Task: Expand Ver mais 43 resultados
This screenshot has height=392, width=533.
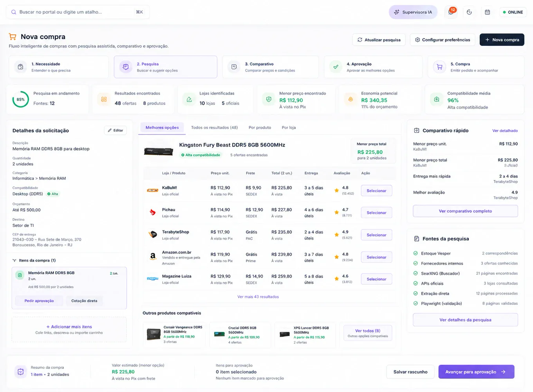Action: pos(258,297)
